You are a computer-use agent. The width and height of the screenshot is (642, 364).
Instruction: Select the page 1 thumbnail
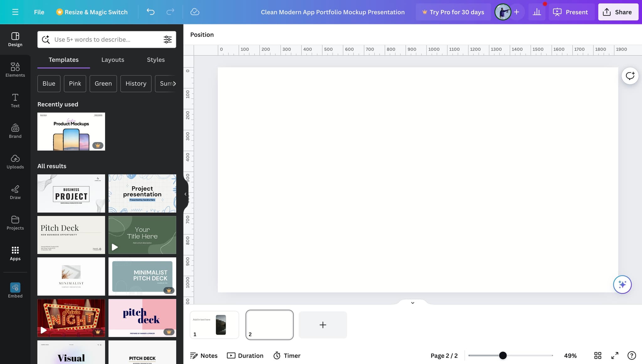[214, 324]
